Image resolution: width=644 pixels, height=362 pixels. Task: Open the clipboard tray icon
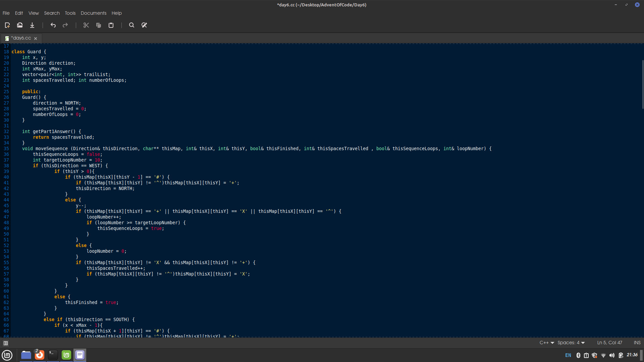586,355
